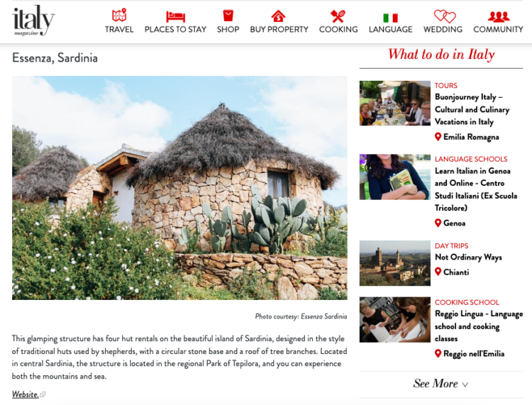Click the location pin next to Reggio nell'Emilia

(438, 353)
